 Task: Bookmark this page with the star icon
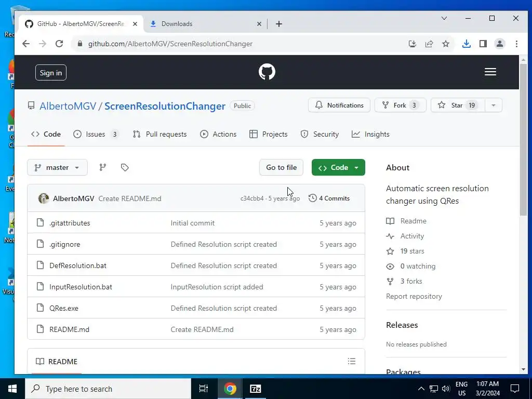pyautogui.click(x=445, y=44)
